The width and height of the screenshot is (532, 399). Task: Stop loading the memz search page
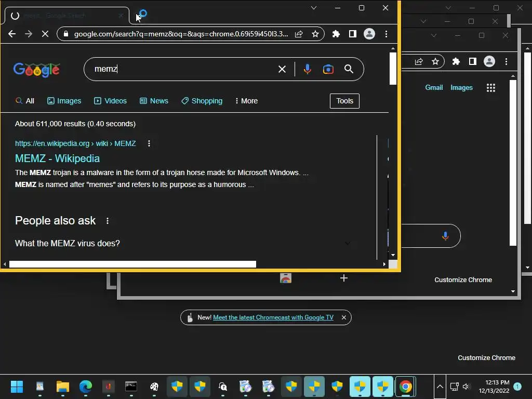click(45, 34)
